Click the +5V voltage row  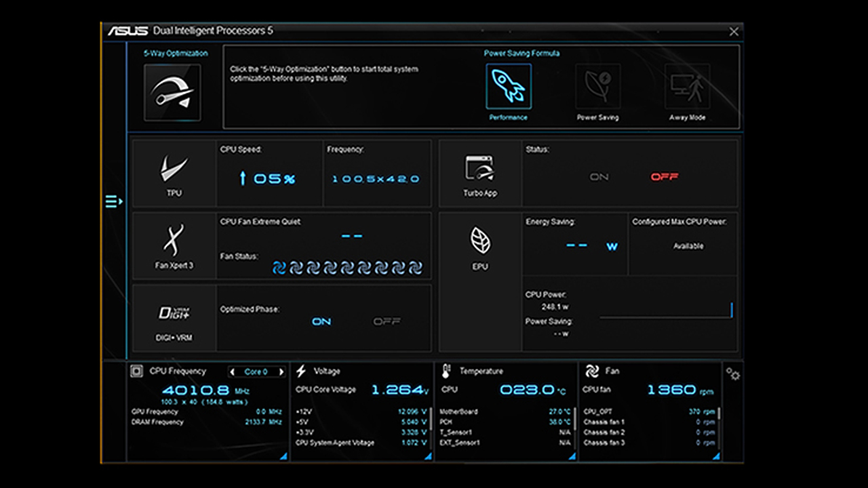[x=361, y=422]
